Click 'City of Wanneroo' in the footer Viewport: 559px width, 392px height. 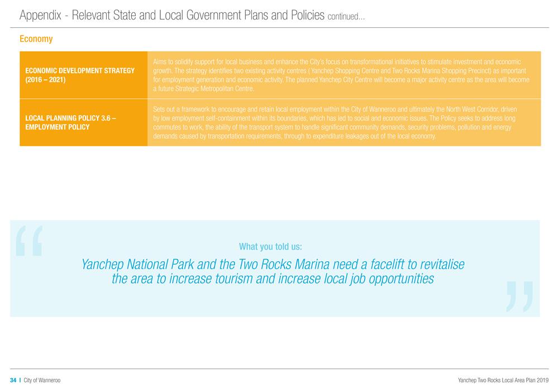pos(42,380)
